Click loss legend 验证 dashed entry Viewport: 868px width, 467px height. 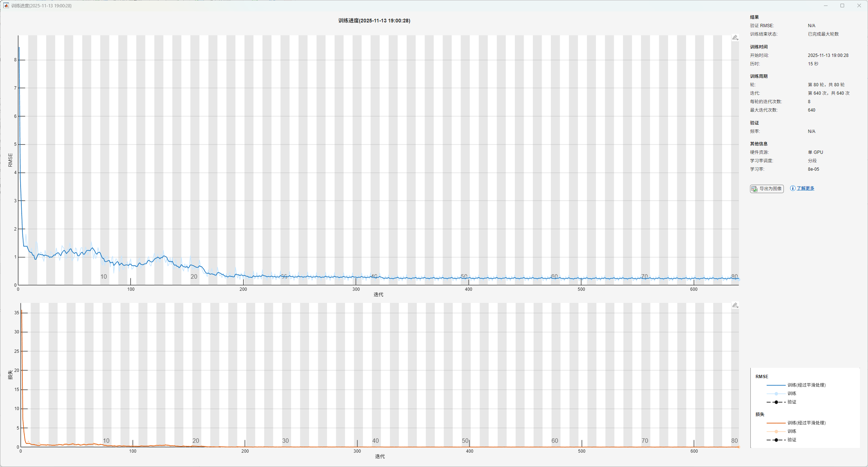792,440
